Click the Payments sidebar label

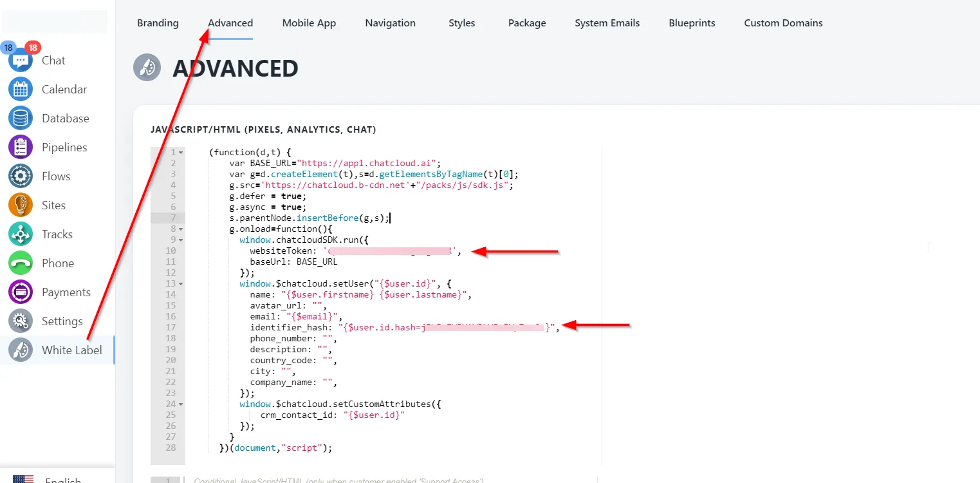click(x=66, y=292)
